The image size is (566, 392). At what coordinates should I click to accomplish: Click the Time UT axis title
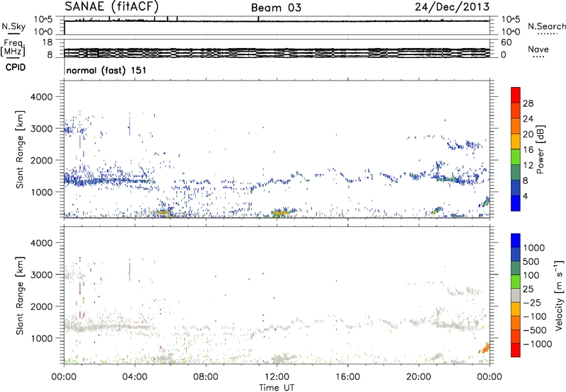click(277, 388)
